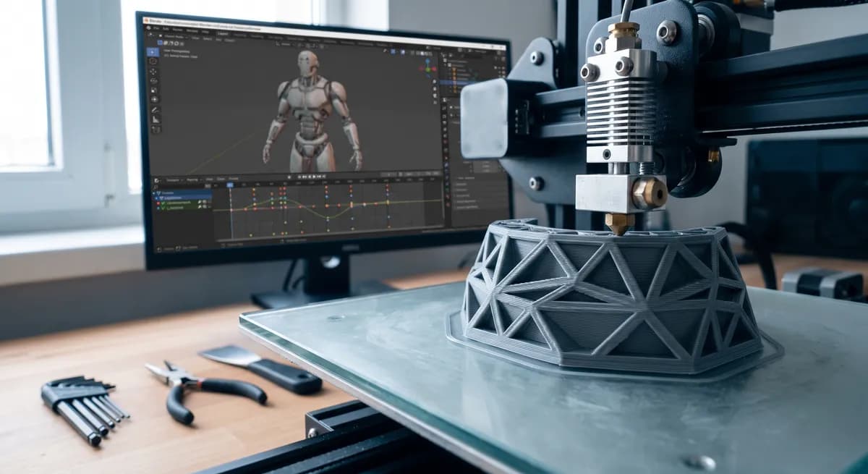Click the zoom magnifier icon in the viewport
The image size is (868, 474).
(435, 82)
